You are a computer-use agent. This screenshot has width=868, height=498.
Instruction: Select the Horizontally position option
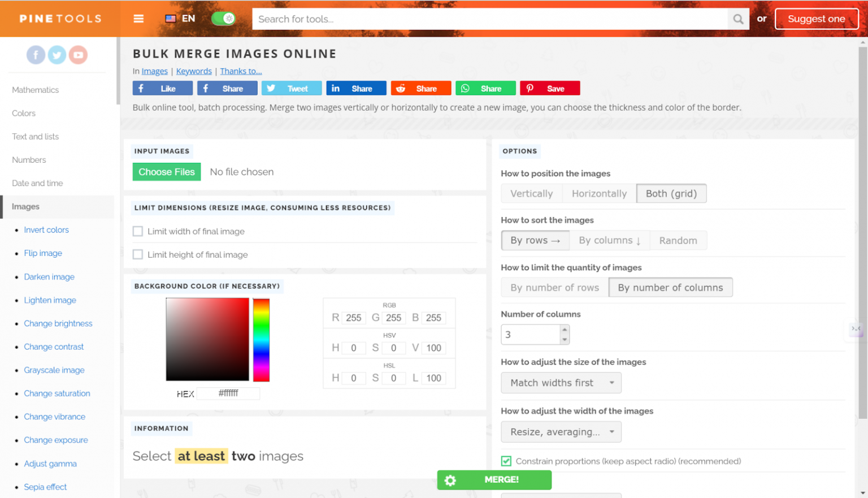tap(598, 193)
